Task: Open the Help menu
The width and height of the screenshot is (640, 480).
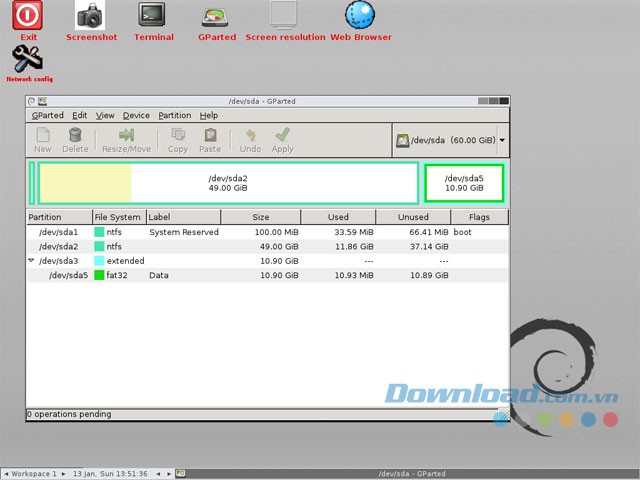Action: (x=209, y=116)
